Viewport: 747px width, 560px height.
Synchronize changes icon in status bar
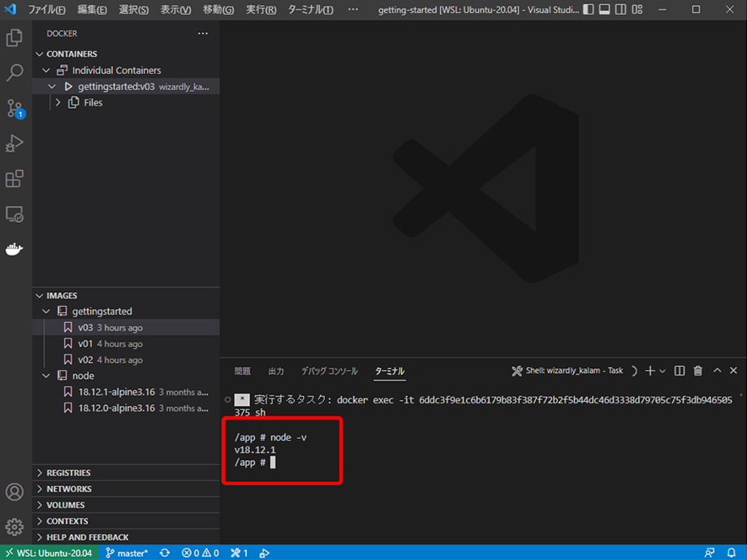coord(165,553)
